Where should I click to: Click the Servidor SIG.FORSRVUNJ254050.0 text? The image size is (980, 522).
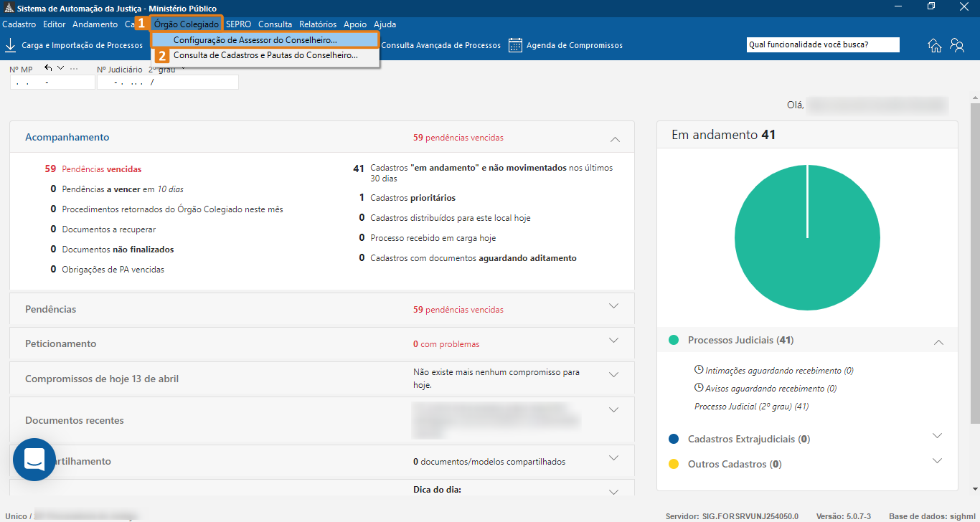(732, 516)
